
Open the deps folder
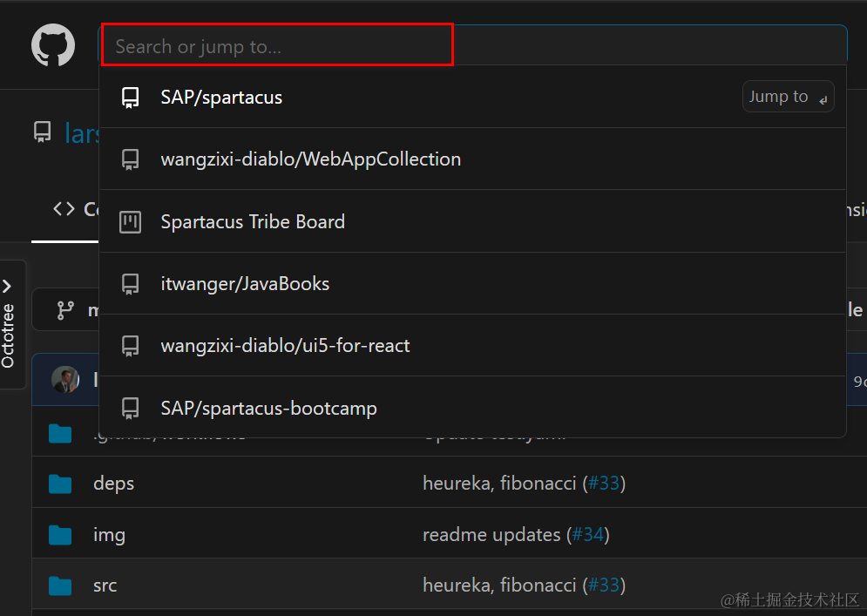(114, 483)
